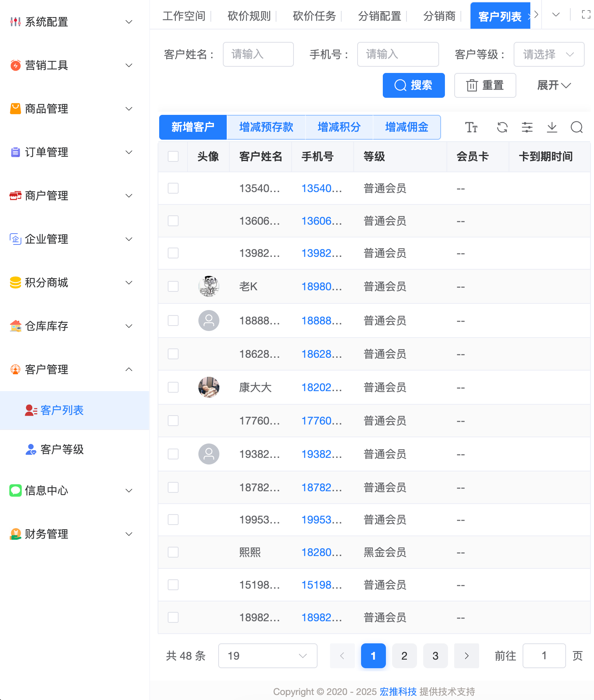Viewport: 594px width, 700px height.
Task: Switch to the 分销配置 tab
Action: pos(380,16)
